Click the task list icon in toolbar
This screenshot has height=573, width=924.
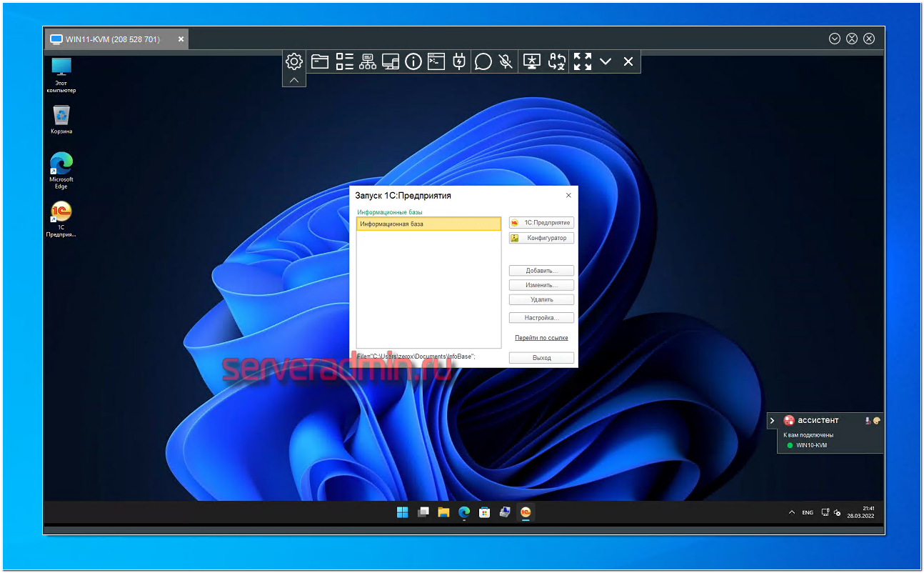(345, 61)
